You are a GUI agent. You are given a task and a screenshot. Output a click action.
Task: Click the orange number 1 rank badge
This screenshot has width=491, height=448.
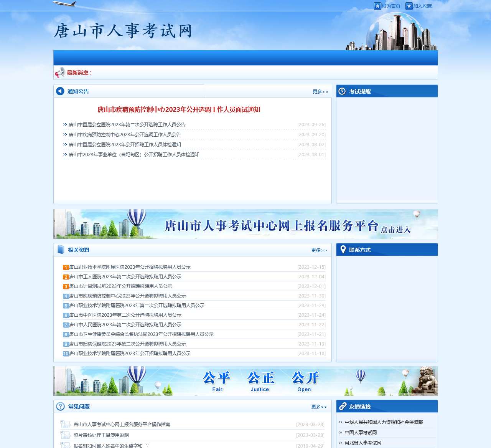[66, 267]
